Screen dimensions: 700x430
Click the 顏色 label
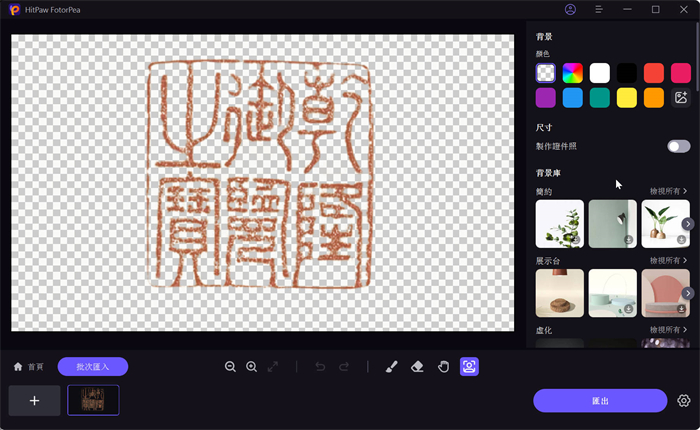coord(542,54)
